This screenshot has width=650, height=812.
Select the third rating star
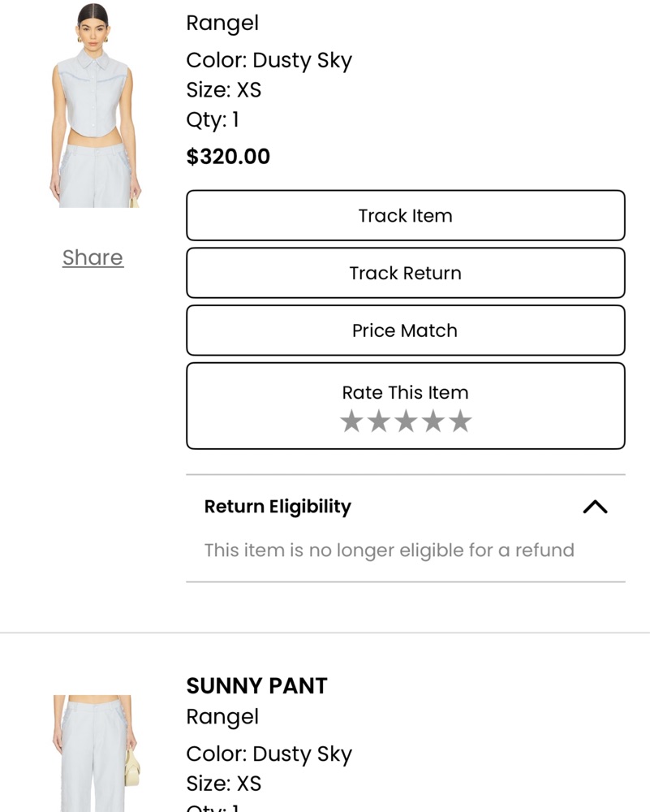click(406, 421)
